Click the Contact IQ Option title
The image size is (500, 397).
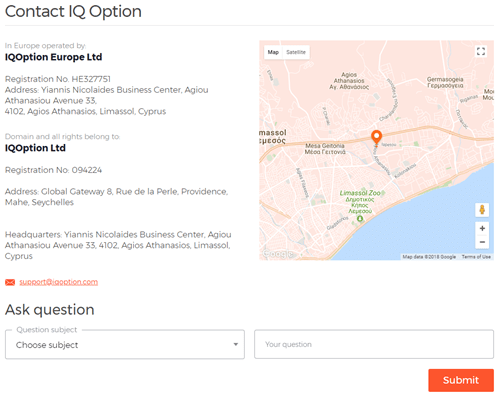pos(73,11)
